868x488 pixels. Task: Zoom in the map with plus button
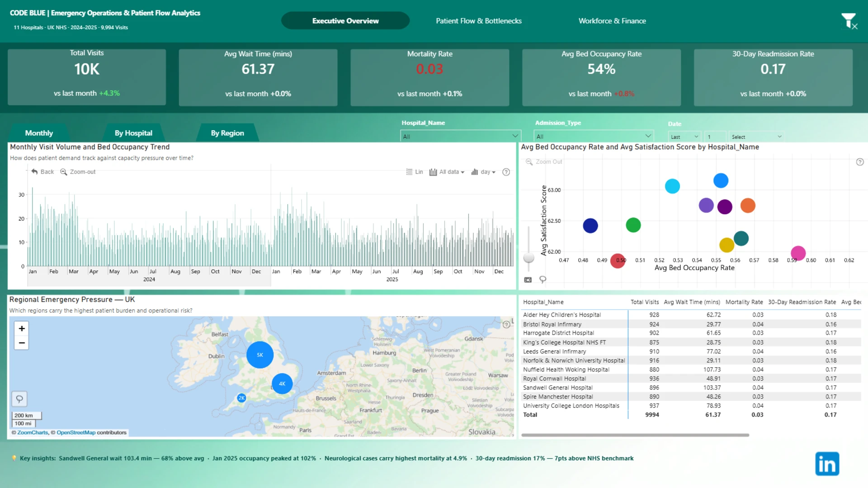pyautogui.click(x=21, y=328)
